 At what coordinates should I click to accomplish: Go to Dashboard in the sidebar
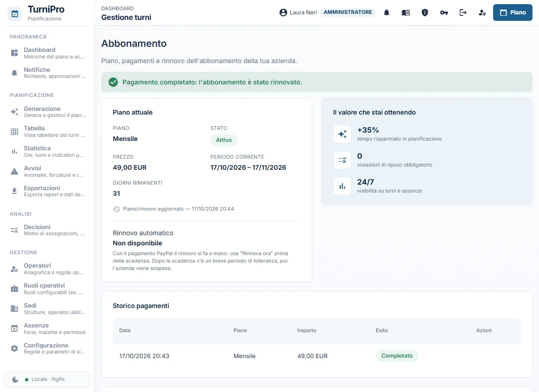point(47,53)
